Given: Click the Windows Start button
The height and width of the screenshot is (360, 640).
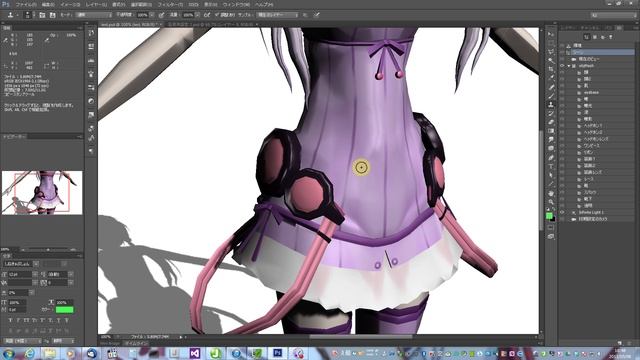Looking at the screenshot, I should (9, 353).
